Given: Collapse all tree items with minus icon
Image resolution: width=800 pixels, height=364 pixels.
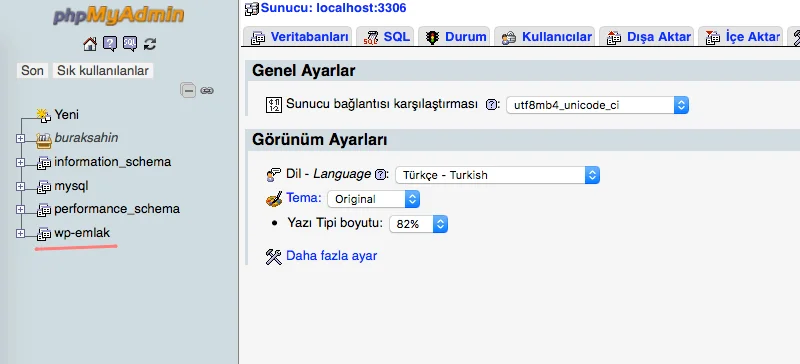Looking at the screenshot, I should click(188, 91).
